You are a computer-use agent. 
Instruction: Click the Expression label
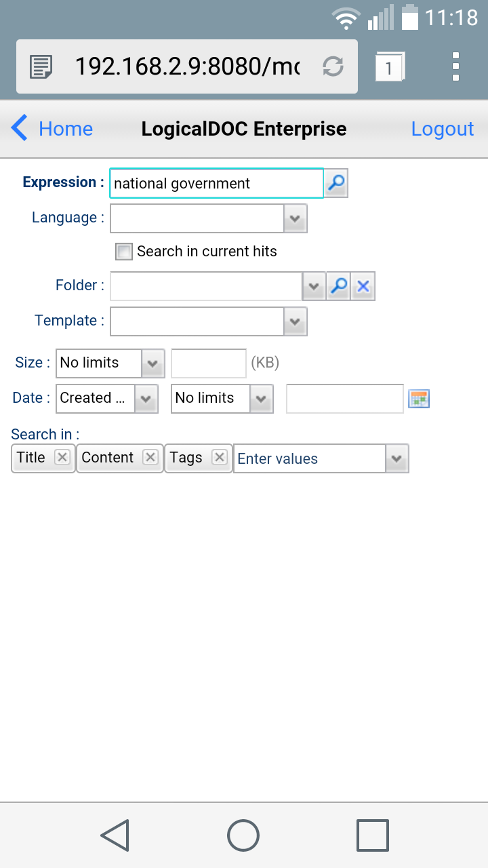tap(64, 182)
